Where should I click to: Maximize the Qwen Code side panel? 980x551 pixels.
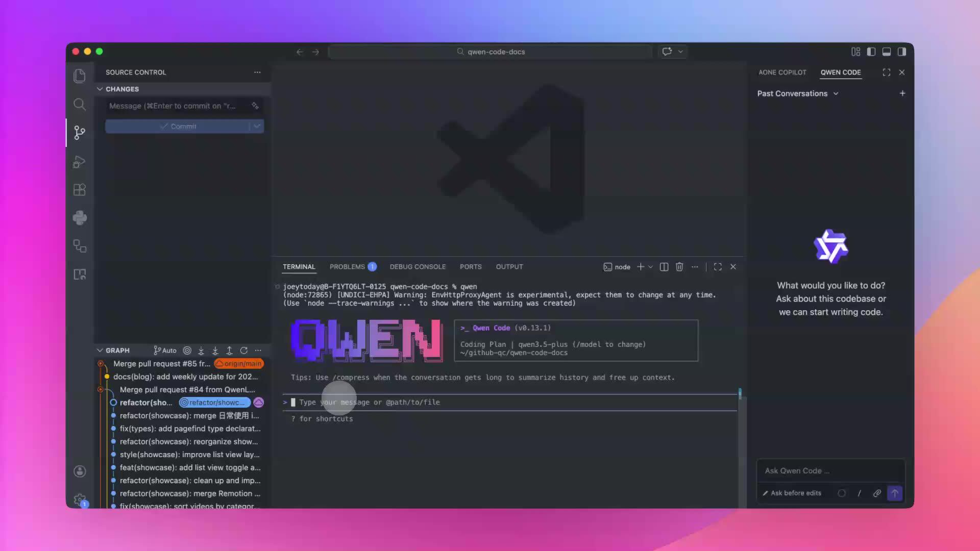click(x=887, y=72)
